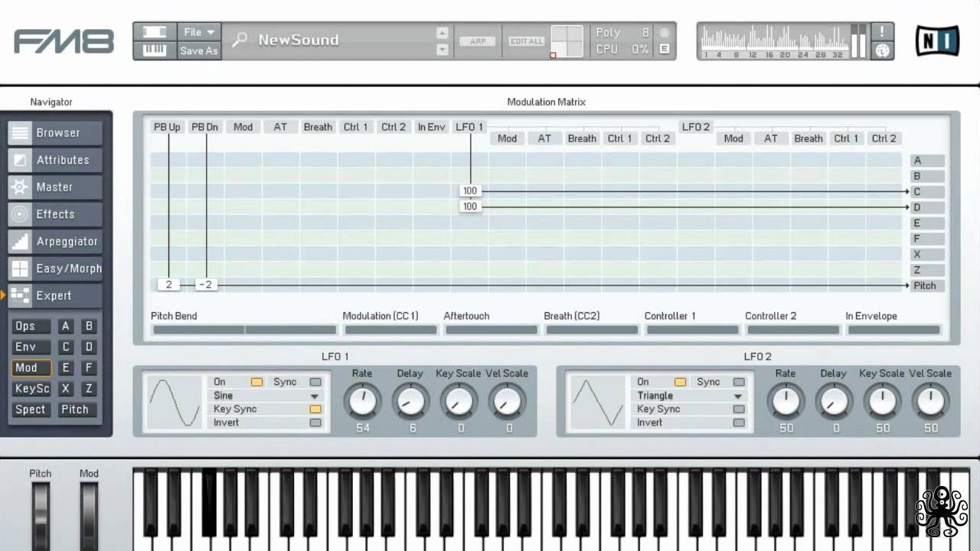Select operator A button in Navigator
980x551 pixels.
coord(66,326)
